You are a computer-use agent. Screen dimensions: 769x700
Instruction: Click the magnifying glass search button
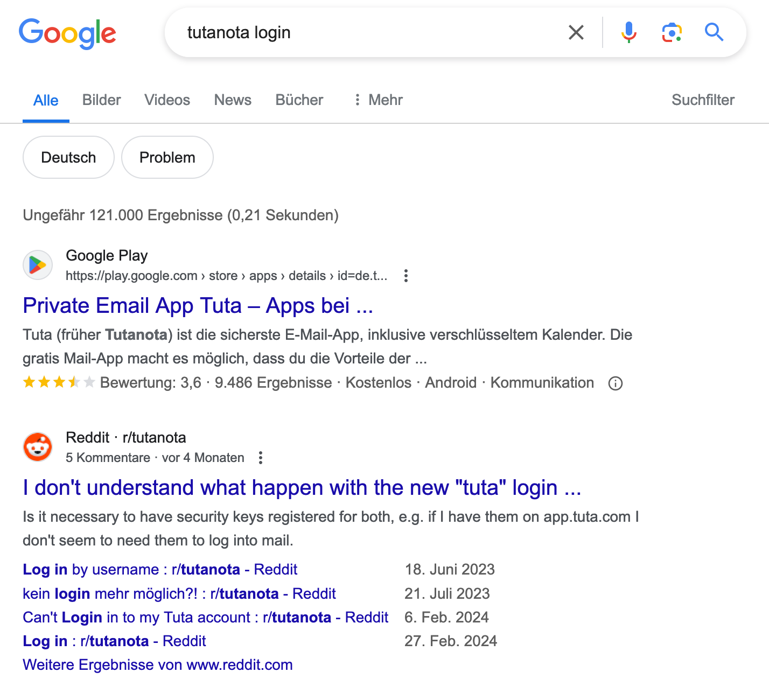point(714,32)
